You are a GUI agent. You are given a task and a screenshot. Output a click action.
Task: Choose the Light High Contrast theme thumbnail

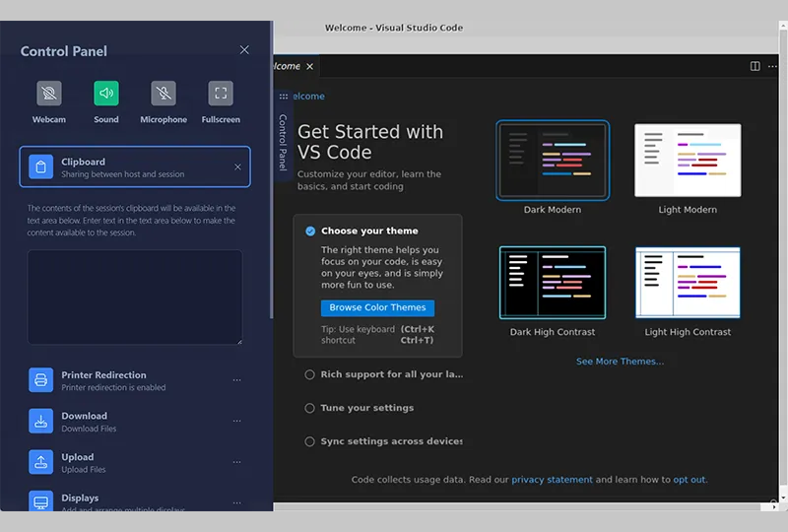688,283
